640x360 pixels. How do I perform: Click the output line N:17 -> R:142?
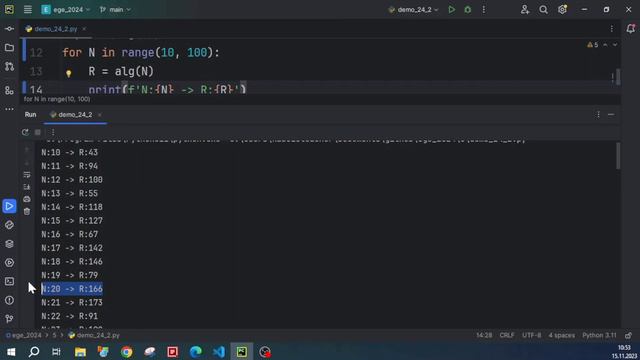[72, 248]
